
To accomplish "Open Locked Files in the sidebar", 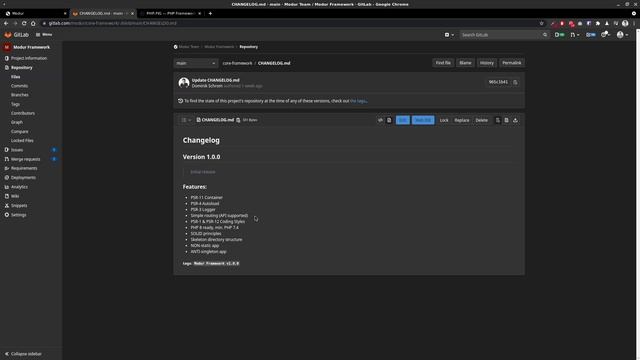I will pyautogui.click(x=22, y=141).
